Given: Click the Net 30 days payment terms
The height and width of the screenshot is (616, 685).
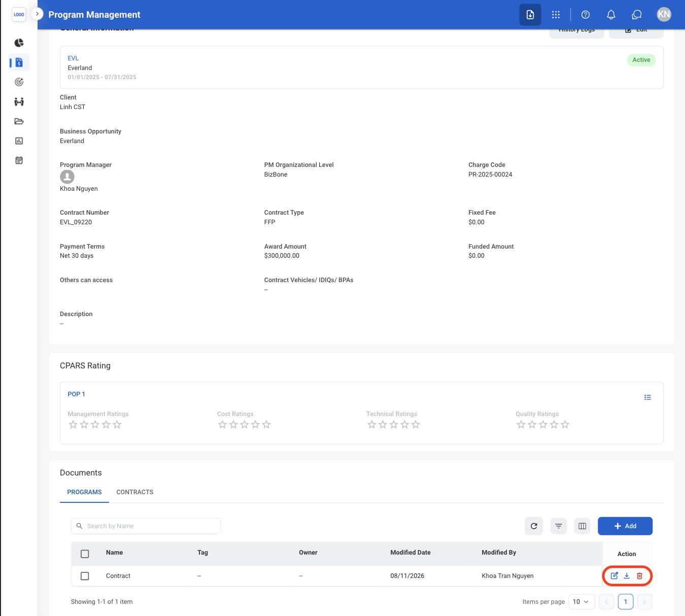Looking at the screenshot, I should click(x=77, y=256).
